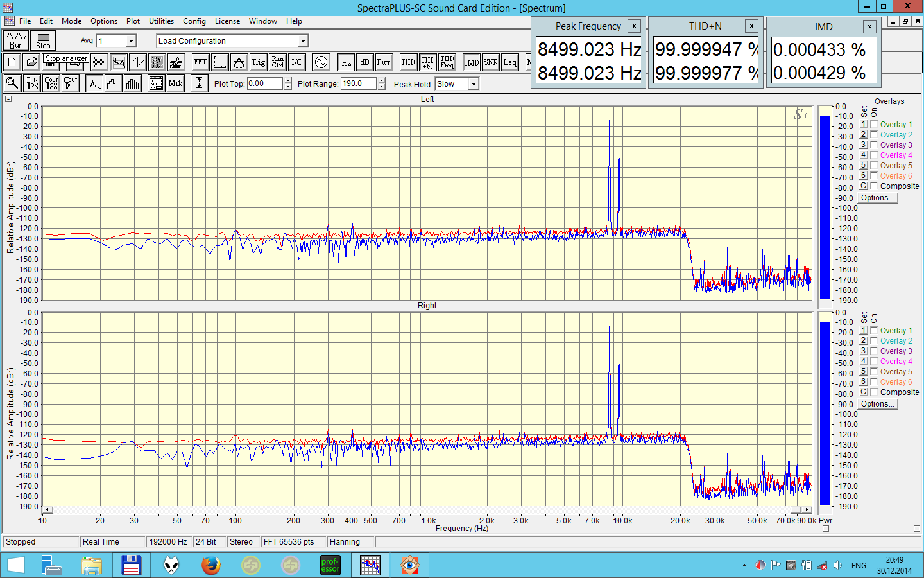
Task: Open the signal generator sine-wave icon
Action: [x=321, y=62]
